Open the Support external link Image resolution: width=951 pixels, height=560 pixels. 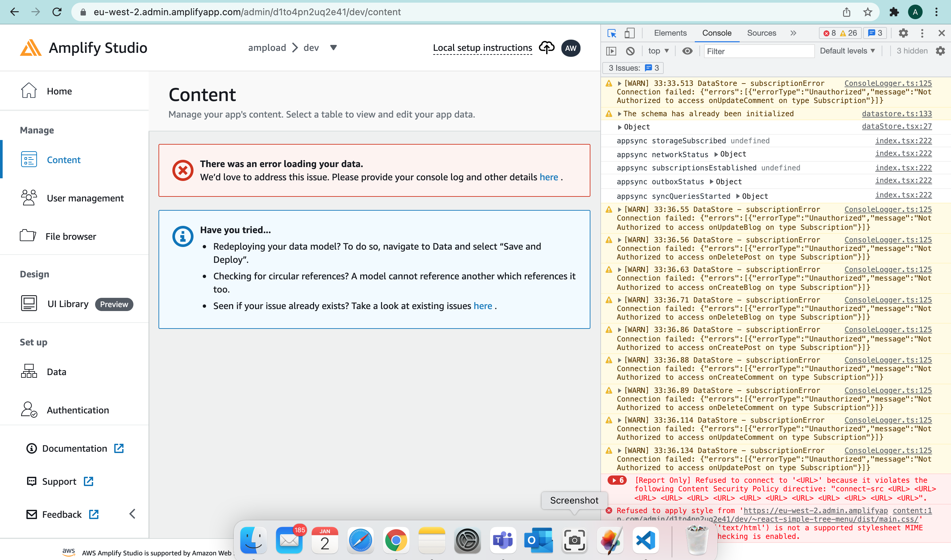[60, 481]
